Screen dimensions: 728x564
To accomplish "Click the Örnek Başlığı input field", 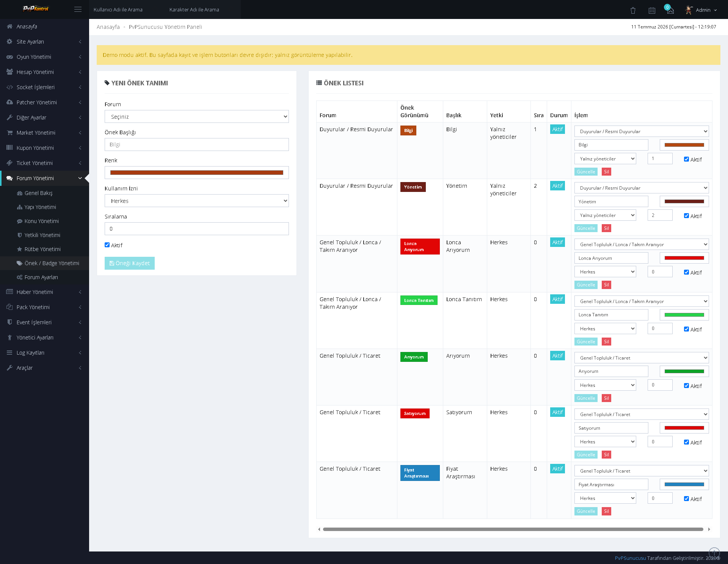I will 196,145.
